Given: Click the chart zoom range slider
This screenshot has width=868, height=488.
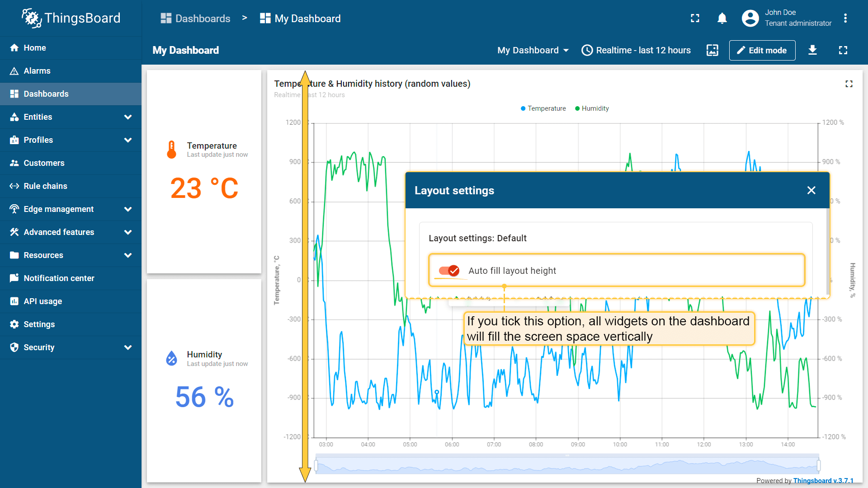Looking at the screenshot, I should (567, 465).
